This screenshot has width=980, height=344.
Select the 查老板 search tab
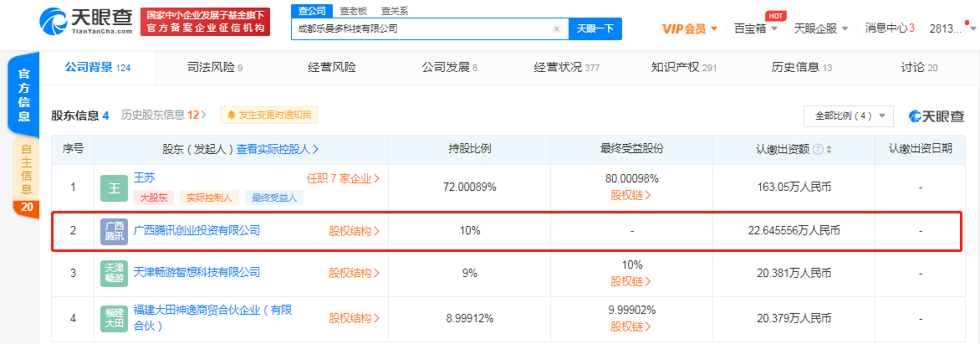point(353,11)
